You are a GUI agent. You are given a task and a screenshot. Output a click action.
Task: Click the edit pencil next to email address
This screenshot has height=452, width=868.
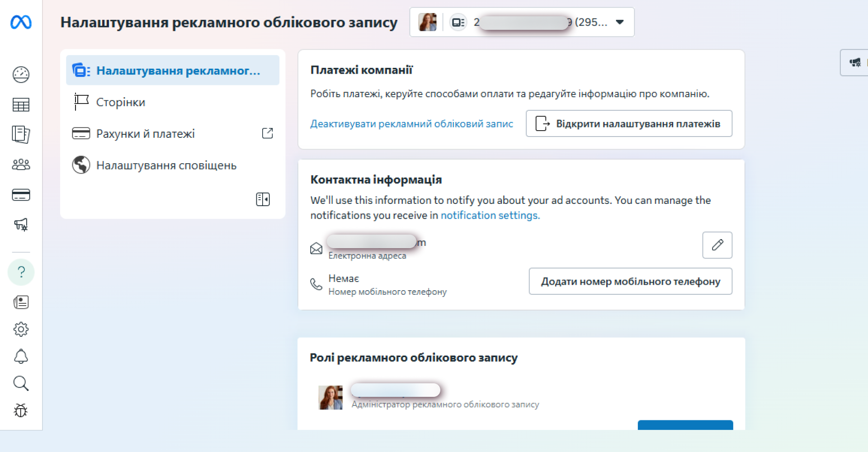[x=717, y=245]
